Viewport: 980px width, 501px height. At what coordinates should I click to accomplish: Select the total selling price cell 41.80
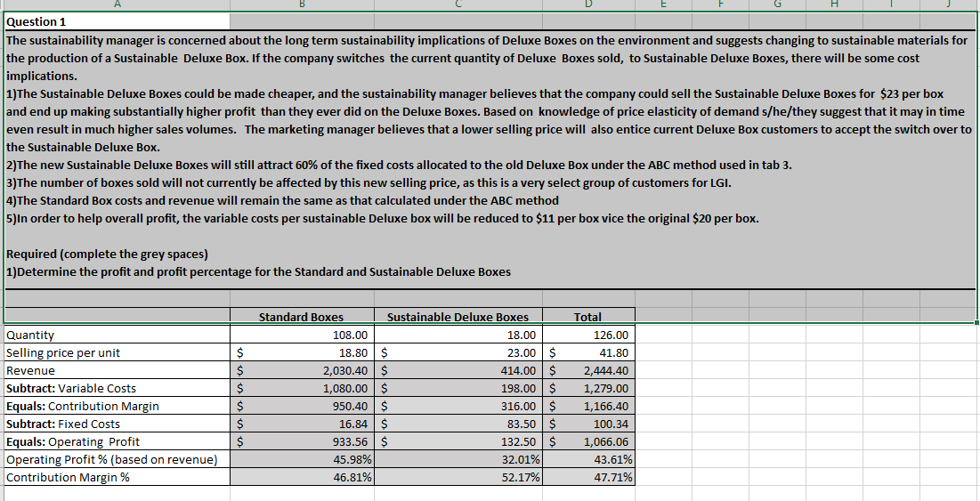point(588,352)
